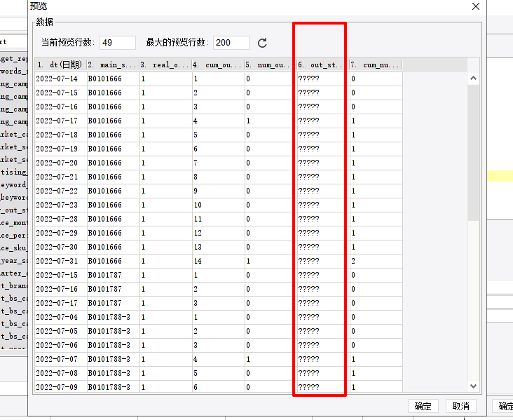Close the 预览 dialog window
Viewport: 513px width, 420px height.
pos(476,6)
